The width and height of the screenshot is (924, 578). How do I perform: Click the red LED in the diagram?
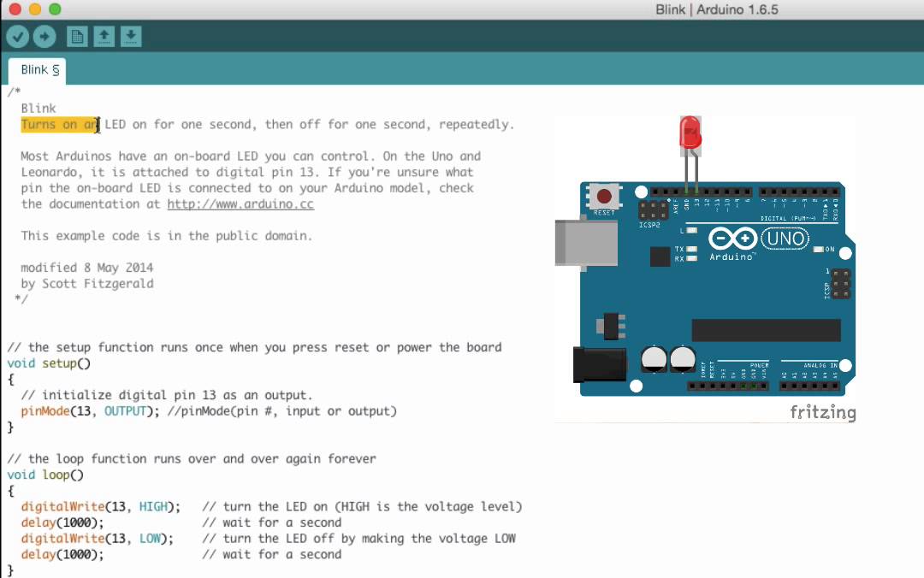[x=690, y=133]
